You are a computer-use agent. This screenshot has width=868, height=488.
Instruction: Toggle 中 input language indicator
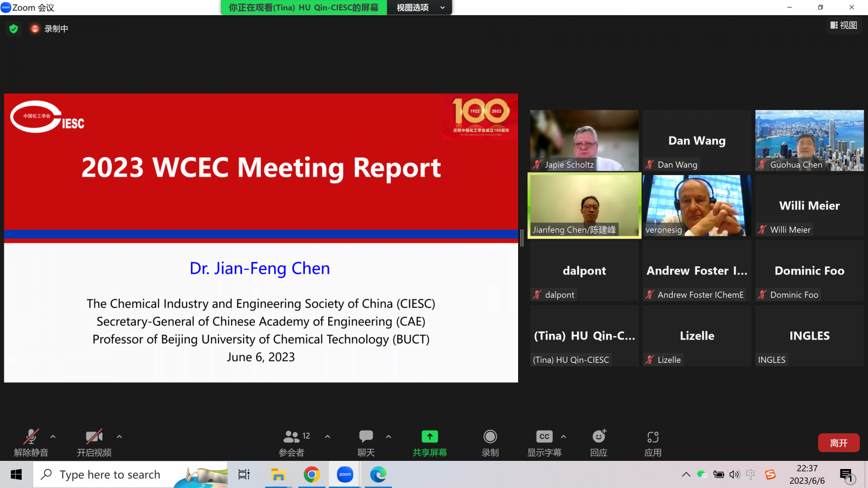[751, 475]
